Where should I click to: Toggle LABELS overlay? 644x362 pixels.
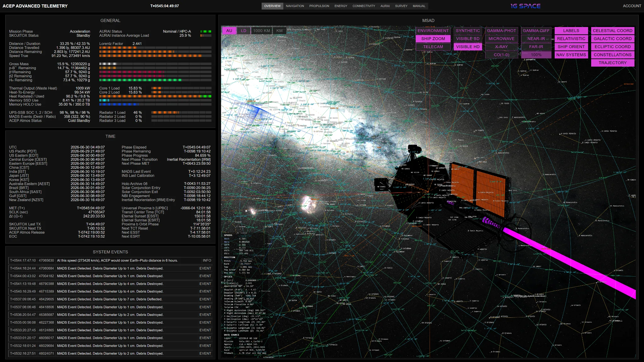571,31
